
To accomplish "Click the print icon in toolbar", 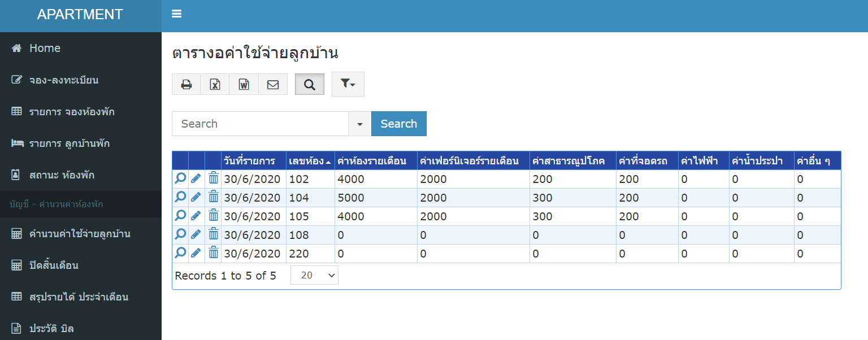I will (186, 84).
